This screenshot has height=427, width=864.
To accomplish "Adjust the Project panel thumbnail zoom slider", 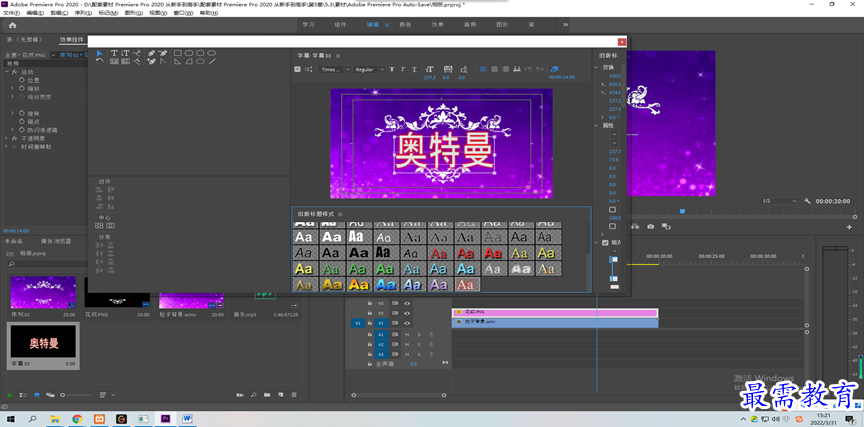I will point(76,395).
